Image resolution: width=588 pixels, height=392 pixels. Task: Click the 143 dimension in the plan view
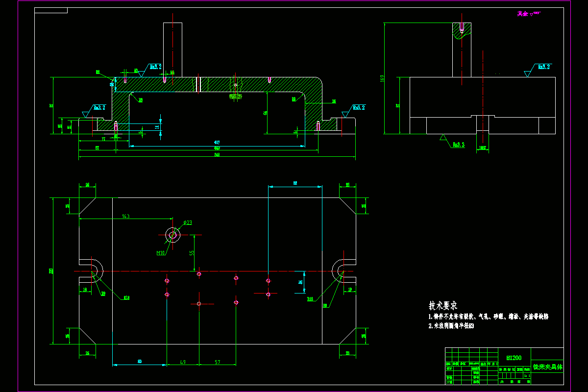pyautogui.click(x=125, y=216)
